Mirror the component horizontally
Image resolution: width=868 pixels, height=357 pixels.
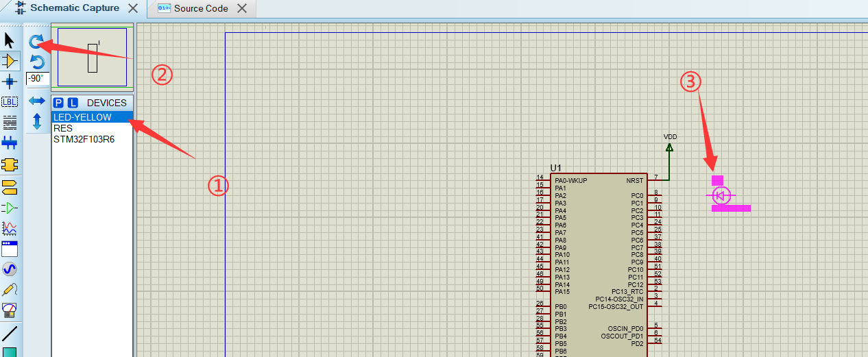click(37, 101)
